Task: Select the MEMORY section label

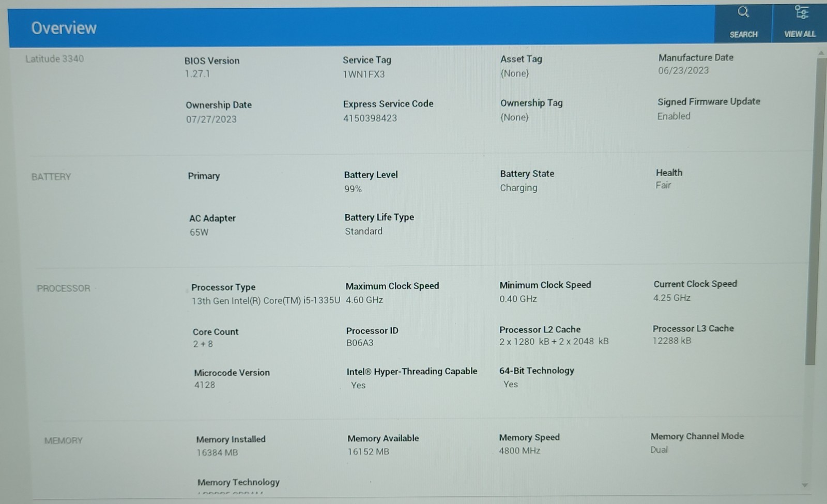Action: point(64,441)
